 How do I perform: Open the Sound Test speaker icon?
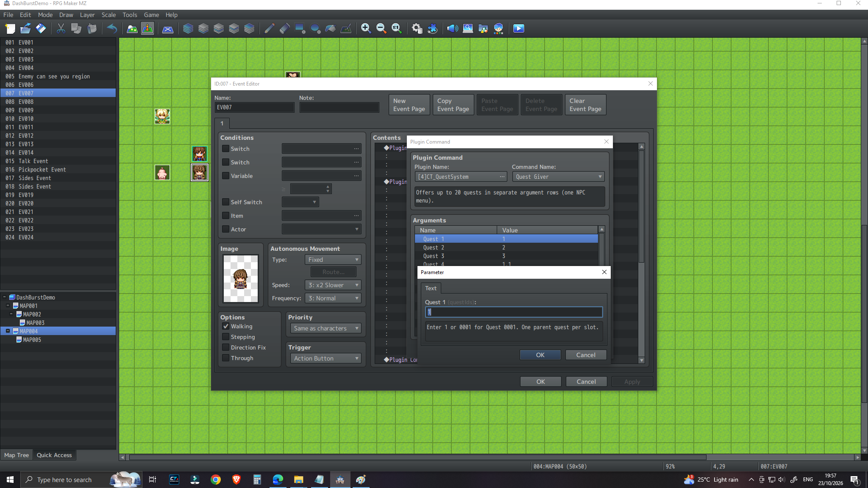click(x=453, y=28)
